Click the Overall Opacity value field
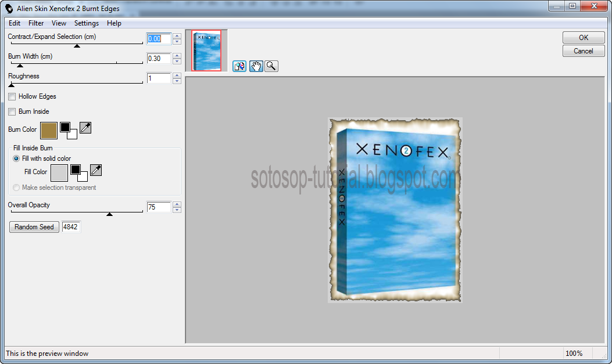 [159, 207]
